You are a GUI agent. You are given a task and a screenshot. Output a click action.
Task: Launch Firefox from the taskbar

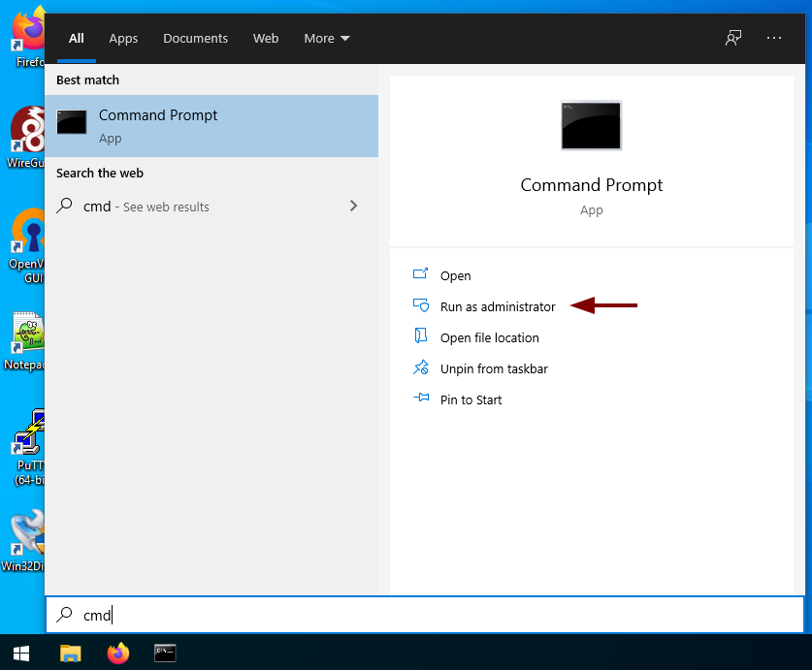(x=118, y=653)
